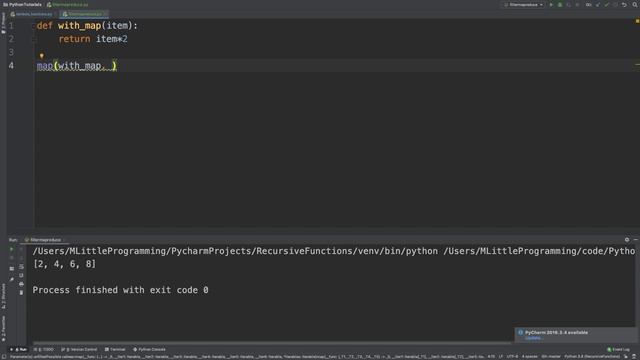Click the inspector hector icon in status bar
The image size is (640, 360).
click(x=634, y=356)
